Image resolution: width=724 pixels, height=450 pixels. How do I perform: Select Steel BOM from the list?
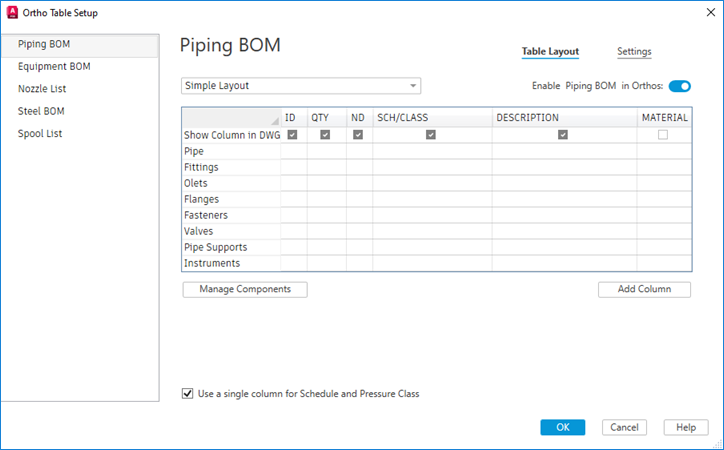[x=41, y=111]
